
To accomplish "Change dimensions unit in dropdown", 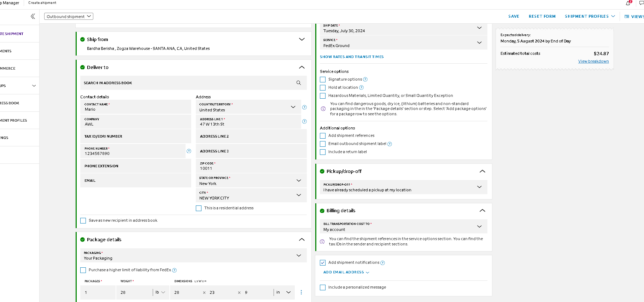I will click(x=283, y=292).
